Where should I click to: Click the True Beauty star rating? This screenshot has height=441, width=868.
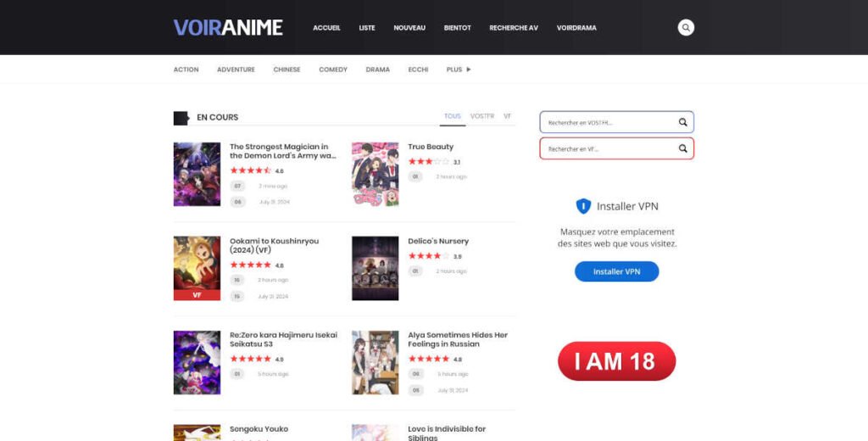tap(428, 162)
